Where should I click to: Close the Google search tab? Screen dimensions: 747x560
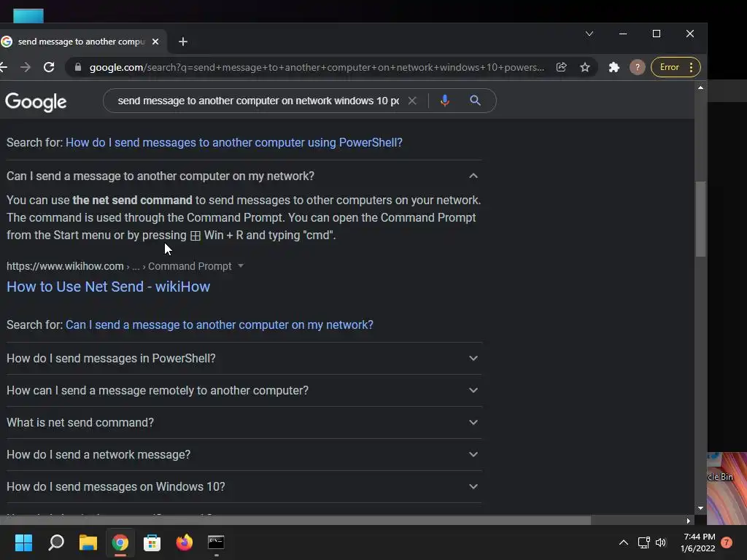pos(155,42)
